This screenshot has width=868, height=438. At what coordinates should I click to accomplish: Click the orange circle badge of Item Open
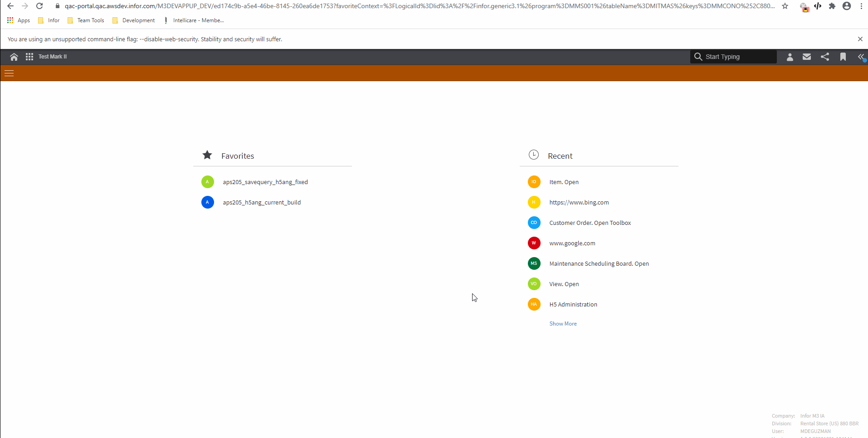(534, 182)
